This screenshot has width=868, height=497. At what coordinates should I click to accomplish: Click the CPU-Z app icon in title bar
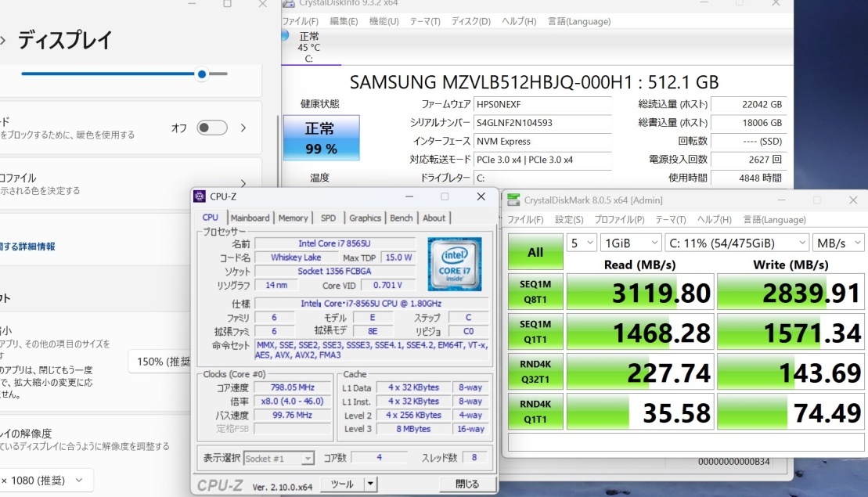click(x=200, y=196)
